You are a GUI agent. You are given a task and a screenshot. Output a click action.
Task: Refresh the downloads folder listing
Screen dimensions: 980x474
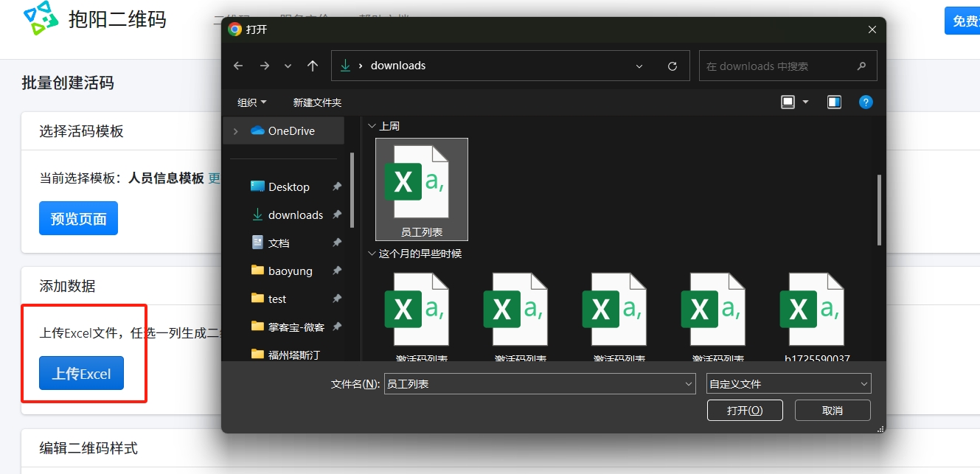coord(673,66)
